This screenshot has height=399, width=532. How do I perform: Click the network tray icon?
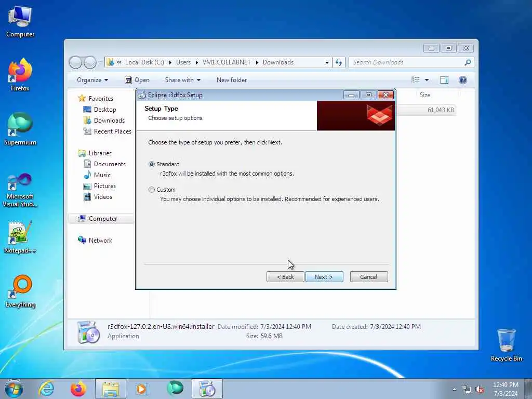467,390
